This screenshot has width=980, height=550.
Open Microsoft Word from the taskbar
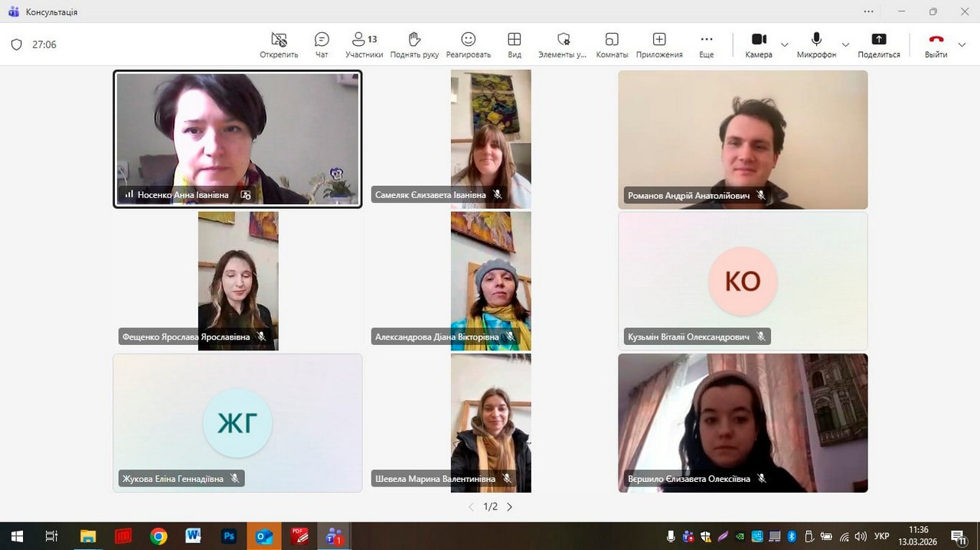click(194, 536)
